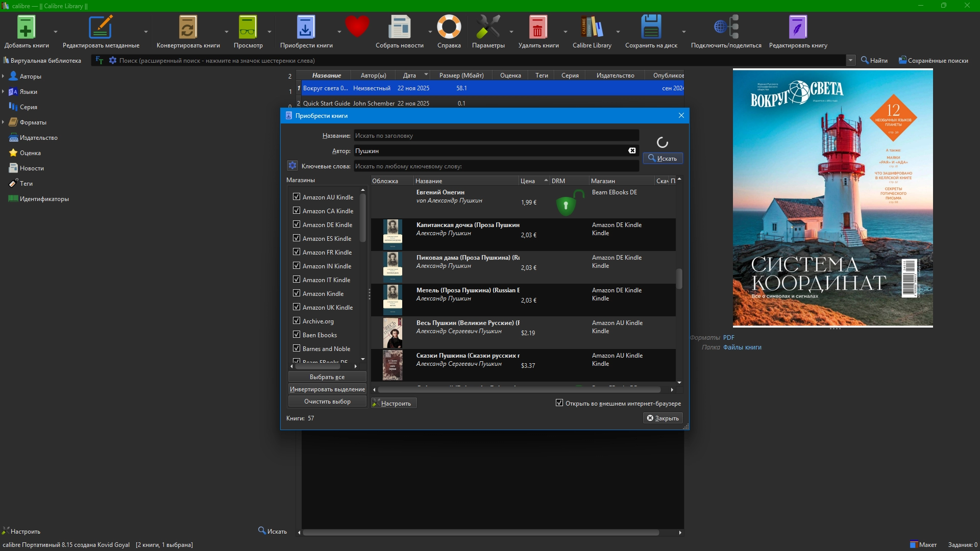This screenshot has height=551, width=980.
Task: Sort library by Publisher column header
Action: pos(615,76)
